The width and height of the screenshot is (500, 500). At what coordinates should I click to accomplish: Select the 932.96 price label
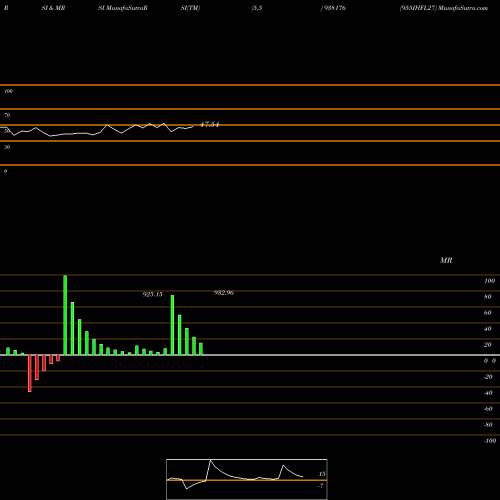click(x=224, y=293)
